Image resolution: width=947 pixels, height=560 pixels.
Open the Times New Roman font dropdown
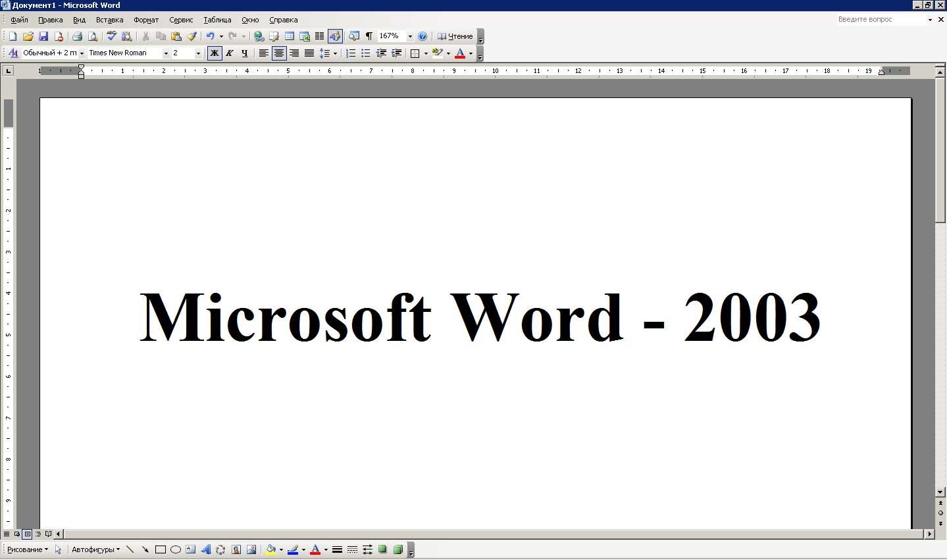166,53
